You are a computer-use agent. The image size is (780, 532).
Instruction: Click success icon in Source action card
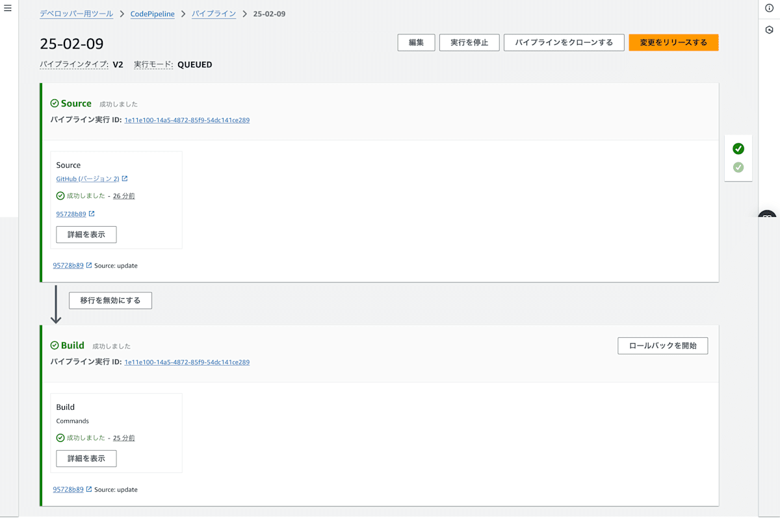coord(60,196)
